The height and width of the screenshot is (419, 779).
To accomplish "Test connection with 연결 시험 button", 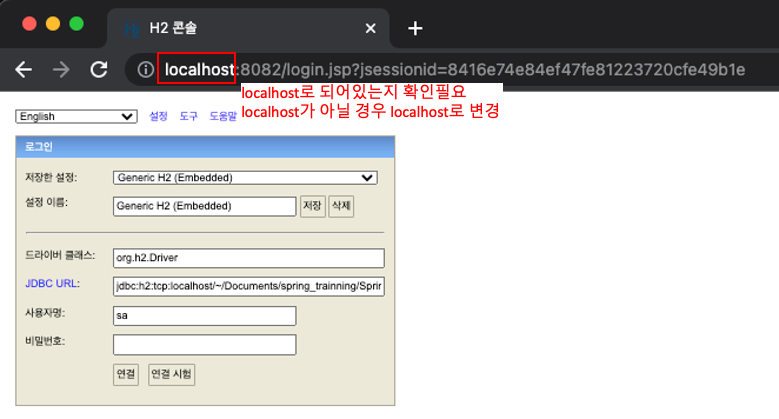I will click(x=171, y=374).
